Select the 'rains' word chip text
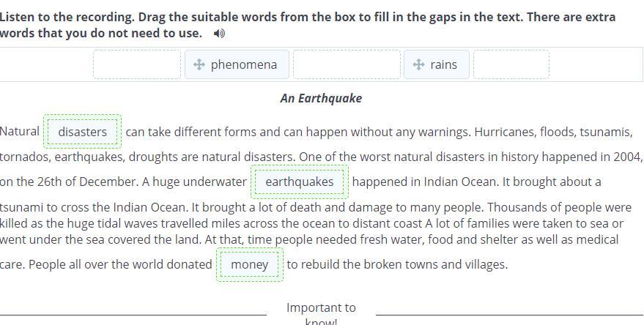 point(443,64)
